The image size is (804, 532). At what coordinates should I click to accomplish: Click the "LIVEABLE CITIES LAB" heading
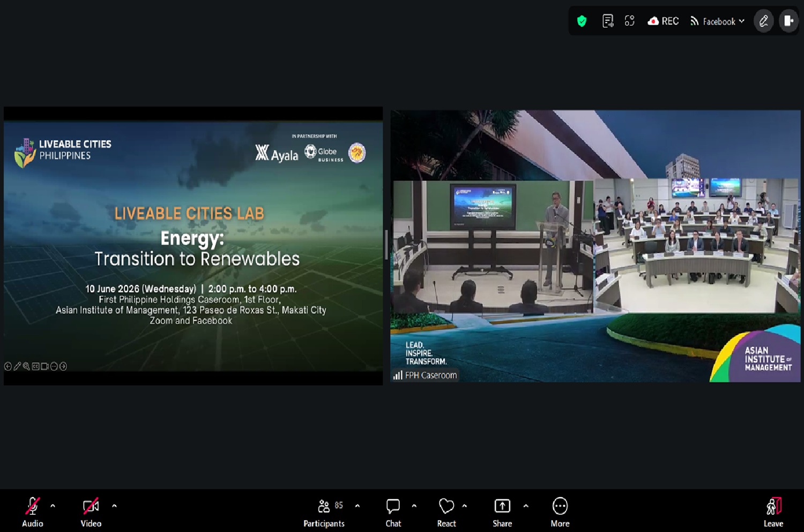189,213
